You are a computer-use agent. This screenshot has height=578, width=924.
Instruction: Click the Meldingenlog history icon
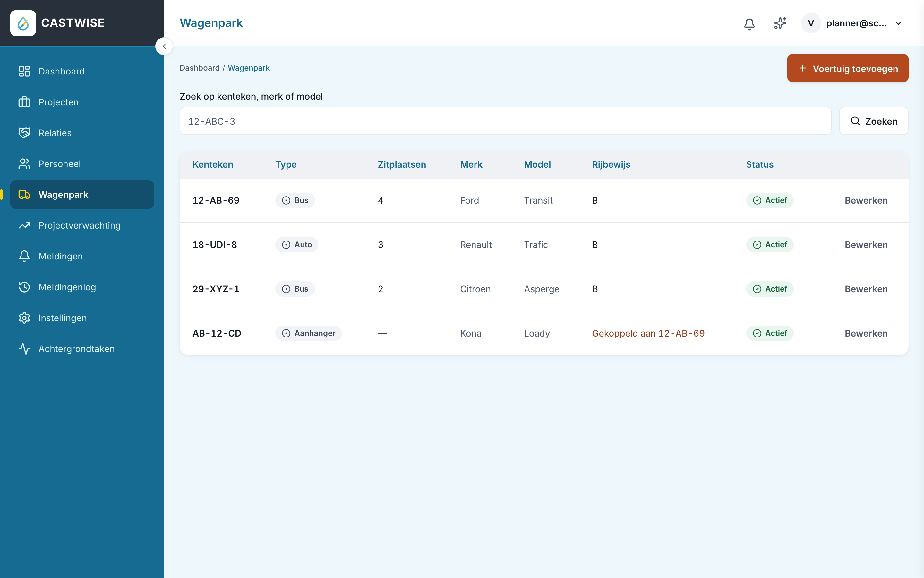click(x=24, y=287)
